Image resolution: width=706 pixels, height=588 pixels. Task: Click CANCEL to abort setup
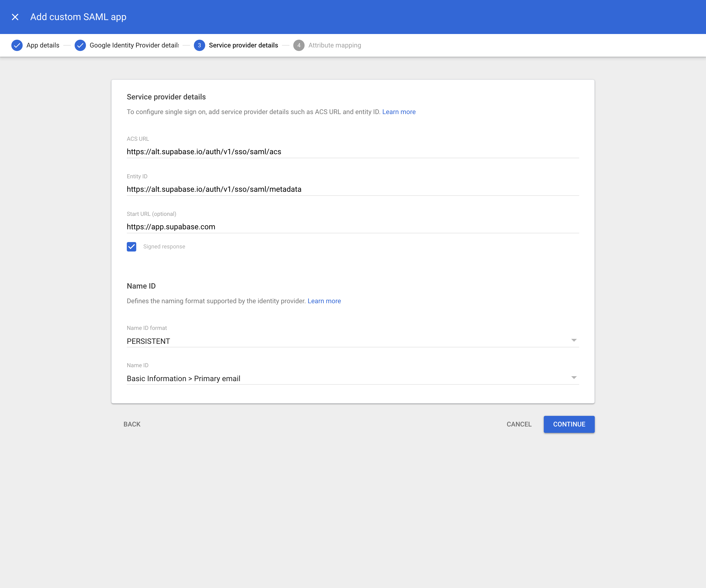(x=519, y=424)
